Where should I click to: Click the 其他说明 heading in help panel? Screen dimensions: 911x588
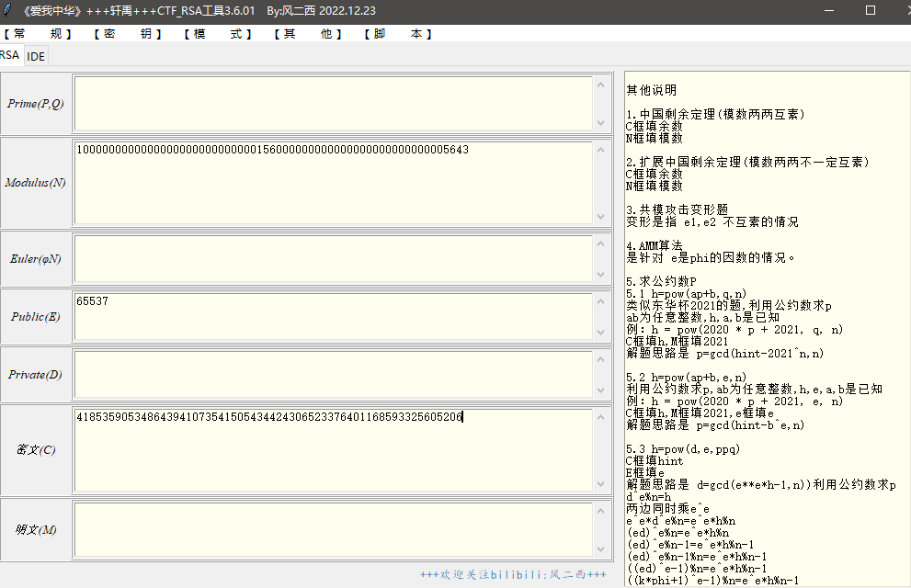tap(651, 90)
